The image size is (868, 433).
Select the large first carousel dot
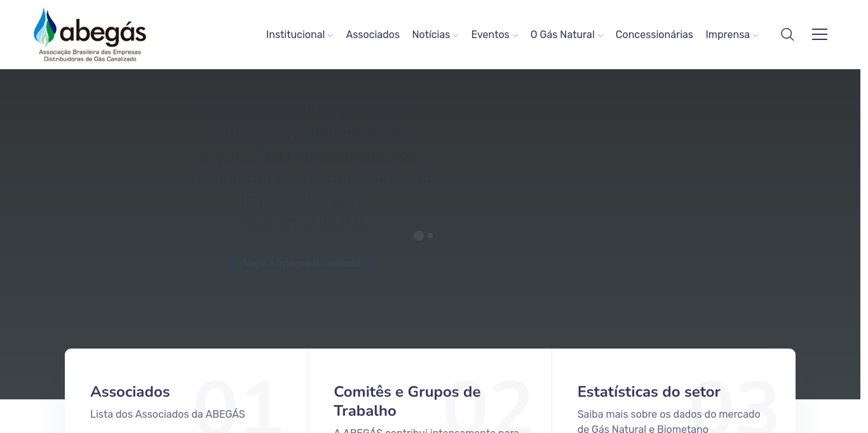point(418,236)
